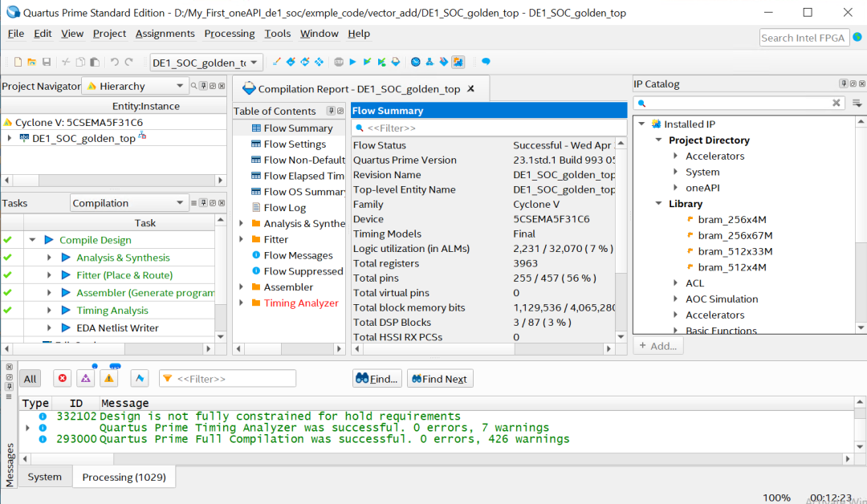Screen dimensions: 867x504
Task: Click the Stop Processing toolbar icon
Action: click(x=339, y=62)
